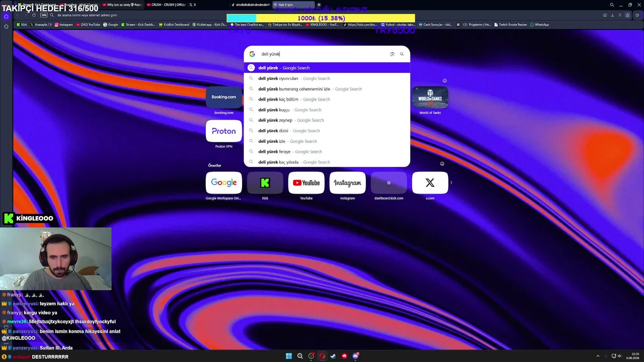Screen dimensions: 644x362
Task: Open the Google bookmark in bookmarks bar
Action: pyautogui.click(x=111, y=25)
